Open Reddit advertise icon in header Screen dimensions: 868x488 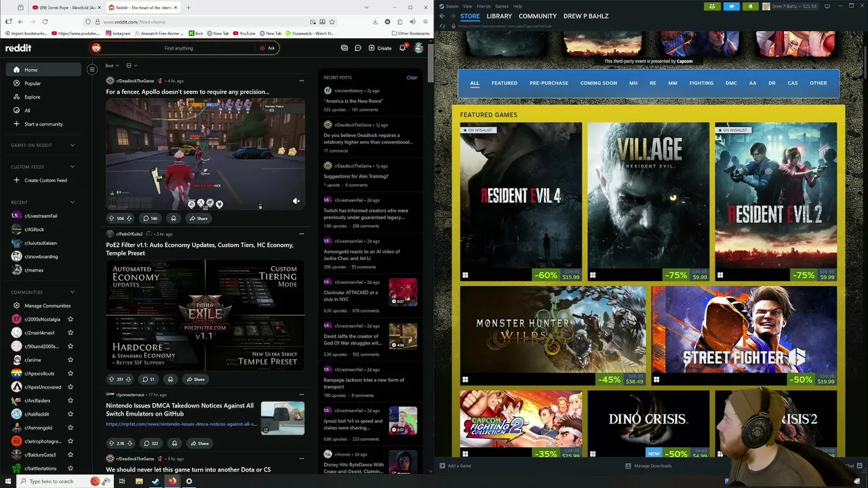(344, 48)
